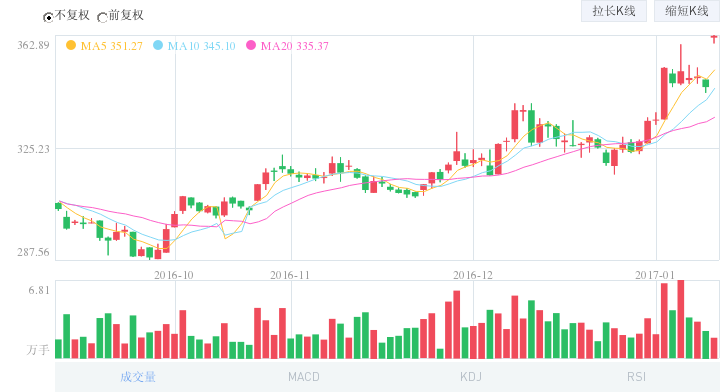Click the blue MA10 legend dot
Viewport: 720px width, 392px height.
158,45
